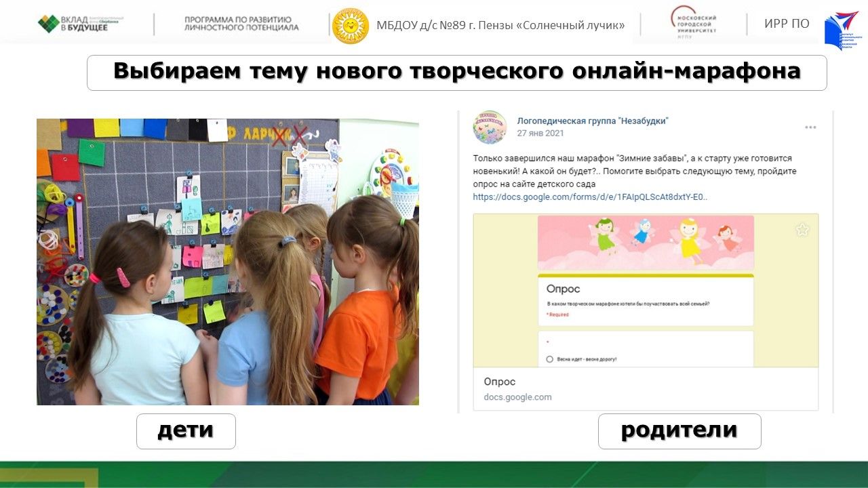868x488 pixels.
Task: Click the docs.google.com domain caption
Action: coord(517,397)
